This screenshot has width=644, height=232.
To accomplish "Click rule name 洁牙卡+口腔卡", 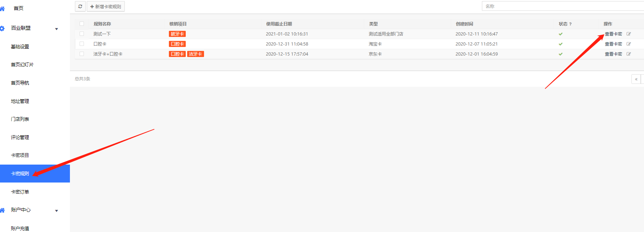I will [108, 54].
